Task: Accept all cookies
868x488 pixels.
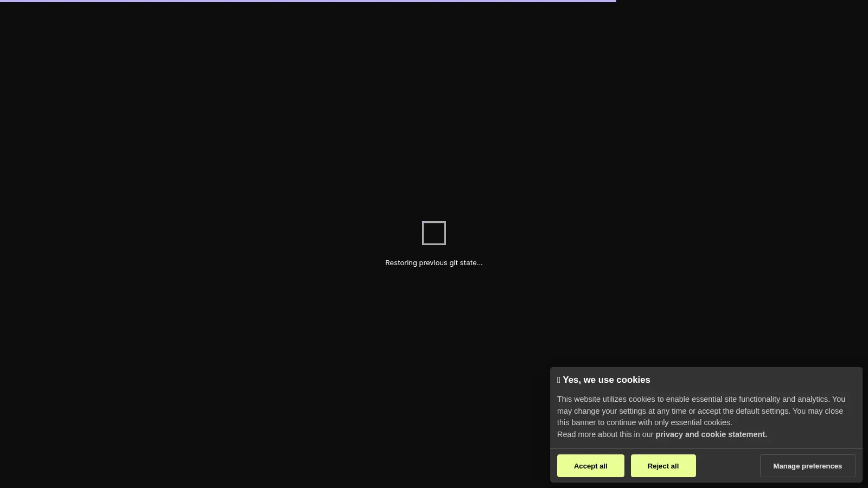Action: pos(590,466)
